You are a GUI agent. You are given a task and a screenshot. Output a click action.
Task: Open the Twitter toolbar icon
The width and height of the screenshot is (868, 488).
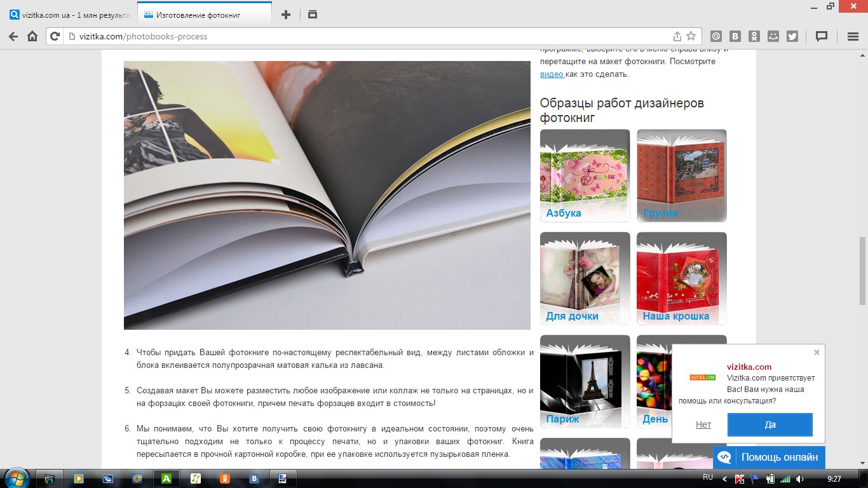(x=792, y=36)
